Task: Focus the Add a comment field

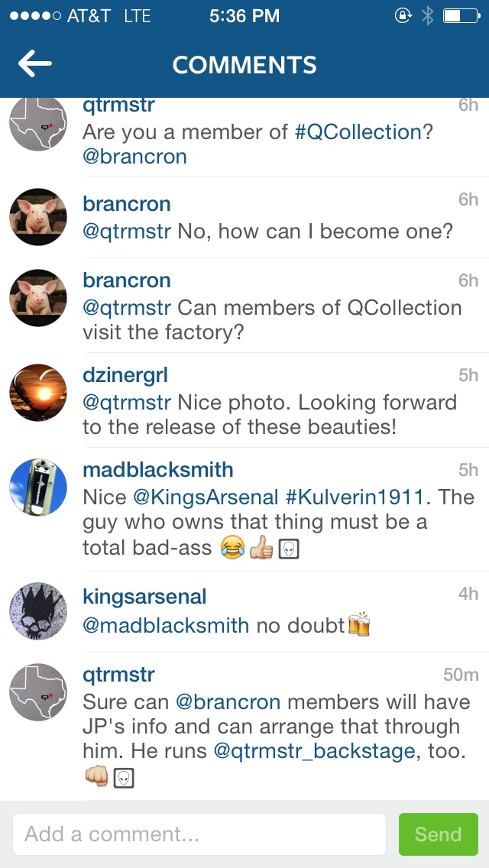Action: 199,834
